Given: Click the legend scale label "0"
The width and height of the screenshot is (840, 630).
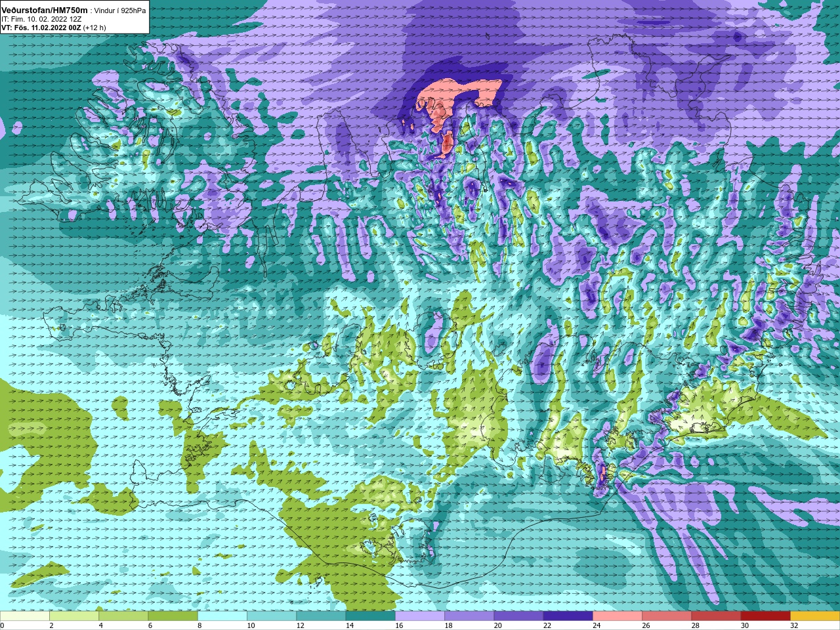Looking at the screenshot, I should pos(2,625).
